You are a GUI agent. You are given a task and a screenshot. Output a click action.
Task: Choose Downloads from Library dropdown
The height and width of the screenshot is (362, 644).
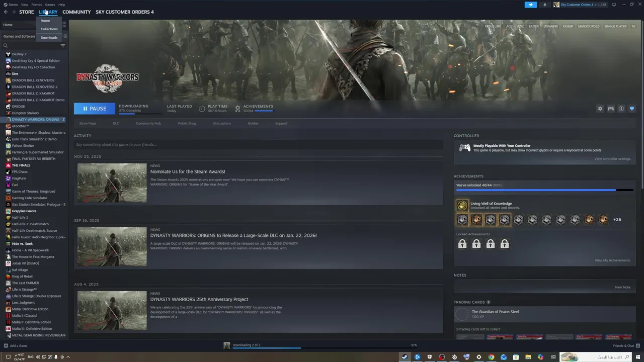pos(49,37)
